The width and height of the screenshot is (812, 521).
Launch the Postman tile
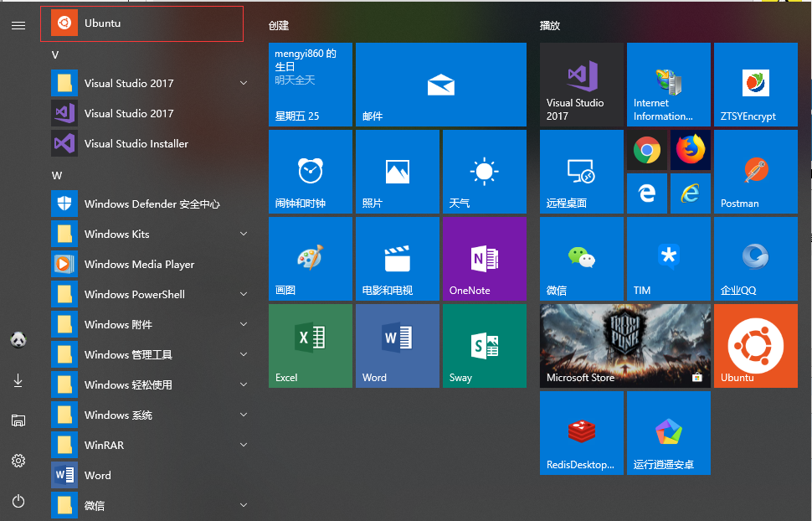756,172
